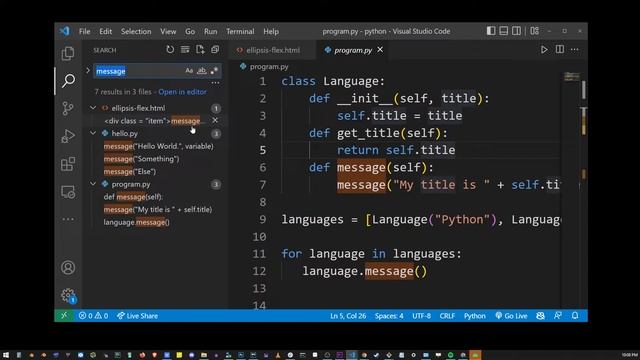Open the Help menu
Image resolution: width=640 pixels, height=360 pixels.
click(271, 31)
